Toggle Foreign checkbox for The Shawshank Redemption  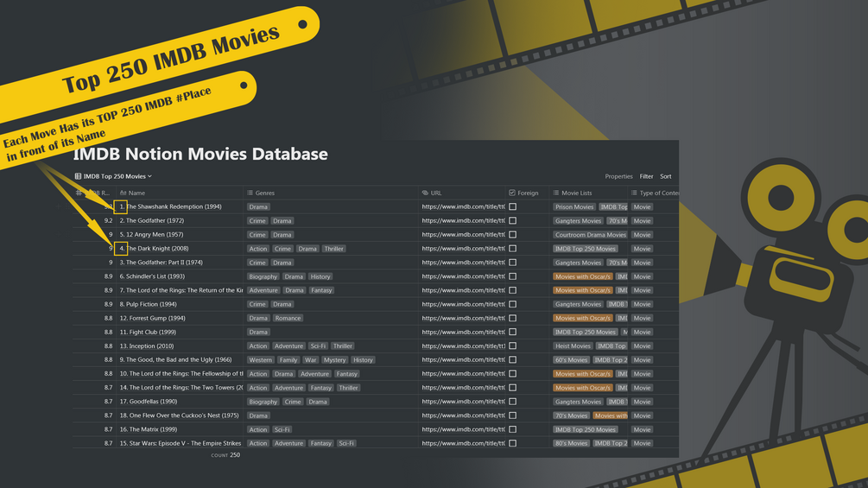click(x=513, y=207)
